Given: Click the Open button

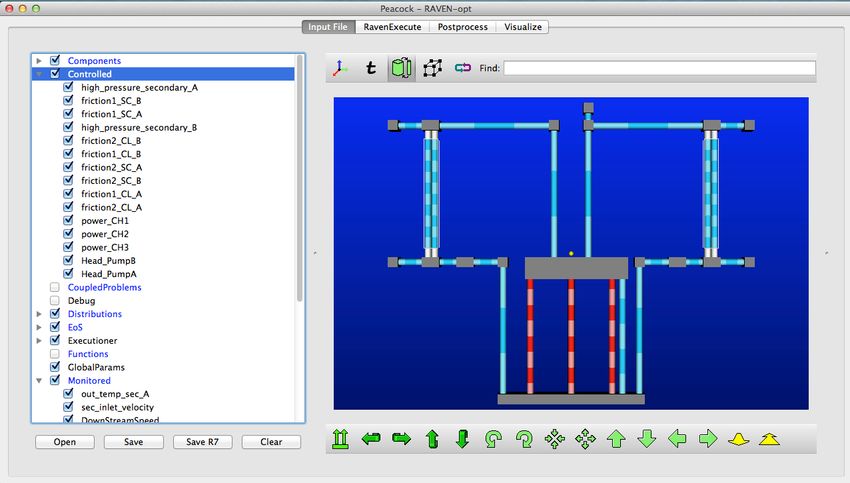Looking at the screenshot, I should click(65, 442).
